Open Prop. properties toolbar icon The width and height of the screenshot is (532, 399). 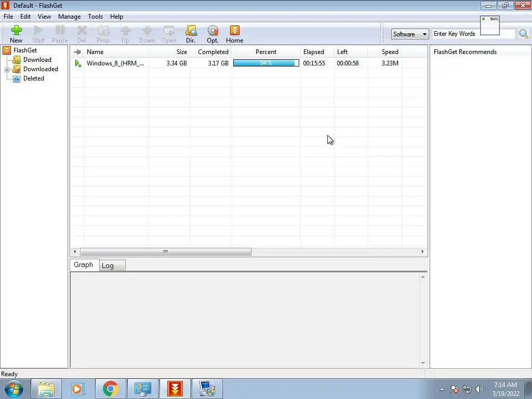pyautogui.click(x=103, y=34)
